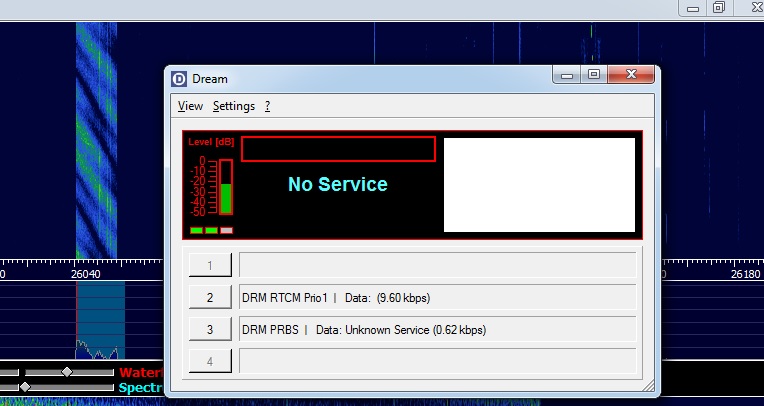764x406 pixels.
Task: Minimize the Dream window
Action: click(x=567, y=75)
